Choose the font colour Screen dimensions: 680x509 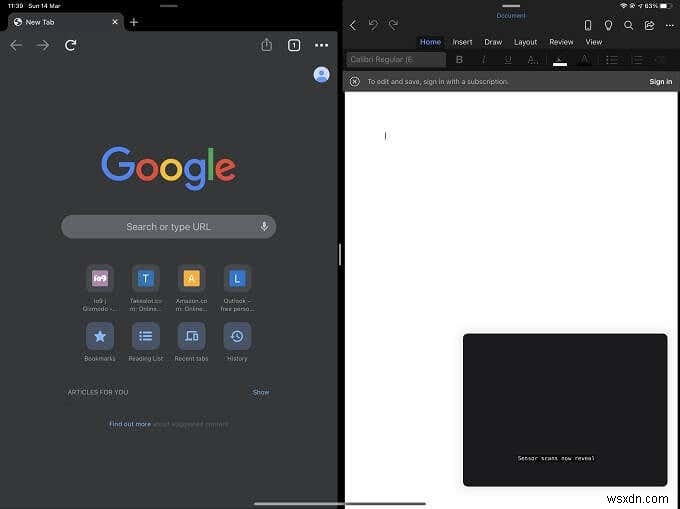[584, 60]
